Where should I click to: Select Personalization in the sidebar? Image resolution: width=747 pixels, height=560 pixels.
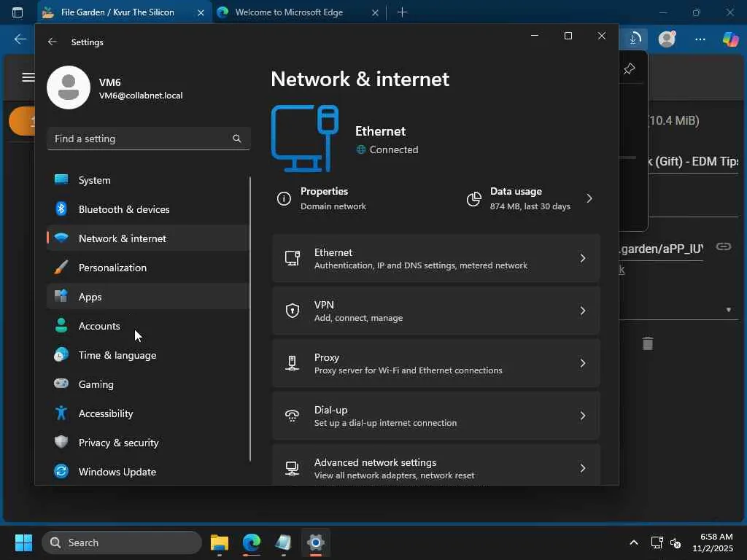tap(112, 268)
